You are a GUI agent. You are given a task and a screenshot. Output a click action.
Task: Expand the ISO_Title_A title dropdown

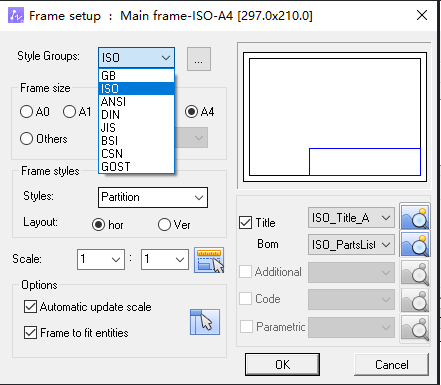coord(351,218)
